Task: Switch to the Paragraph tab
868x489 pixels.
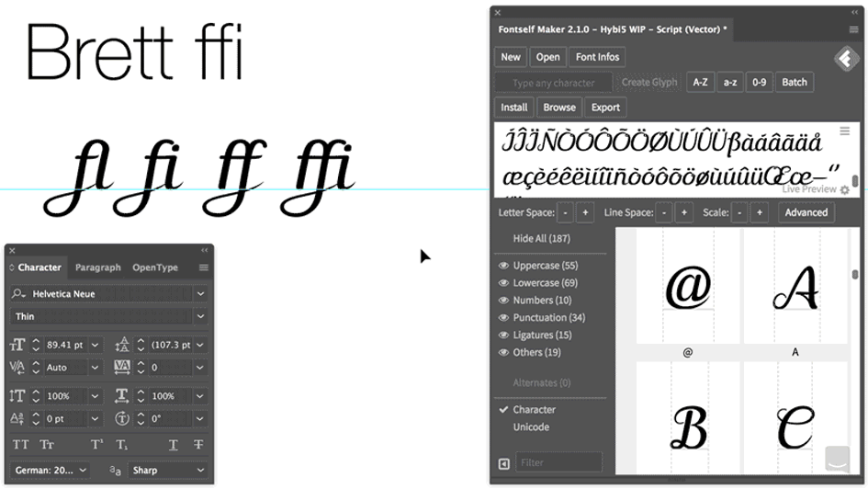Action: 98,267
